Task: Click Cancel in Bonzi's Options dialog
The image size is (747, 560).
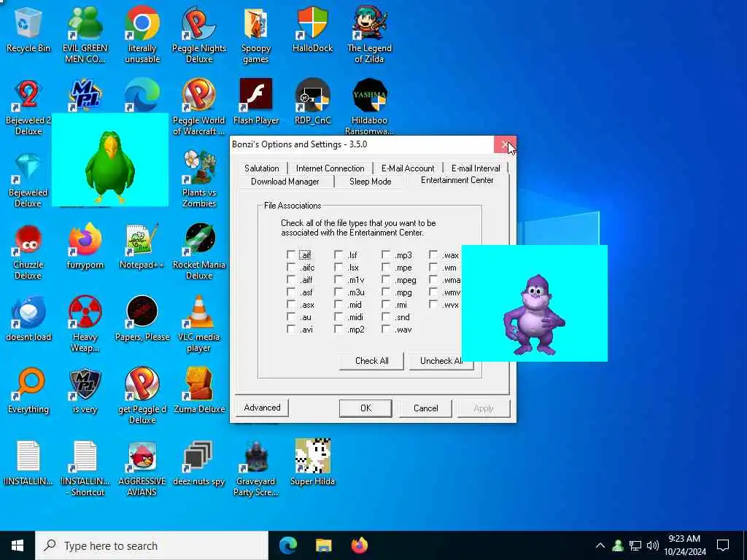Action: point(425,408)
